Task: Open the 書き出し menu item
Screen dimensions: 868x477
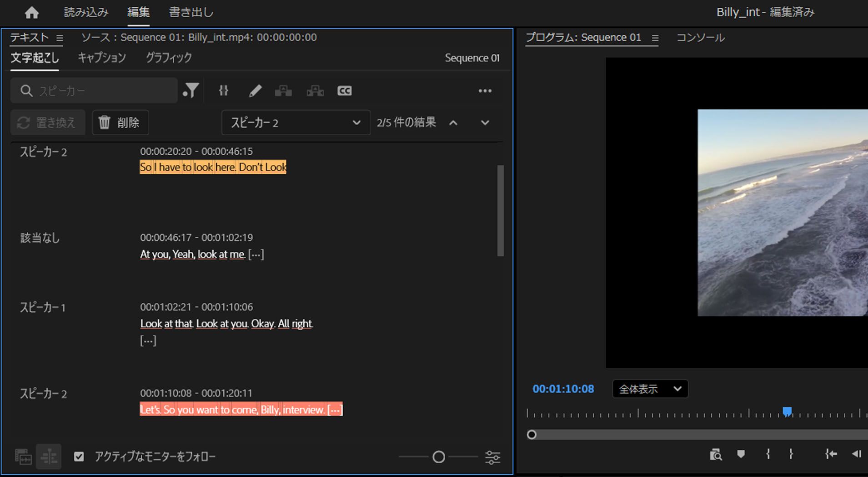Action: pyautogui.click(x=191, y=12)
